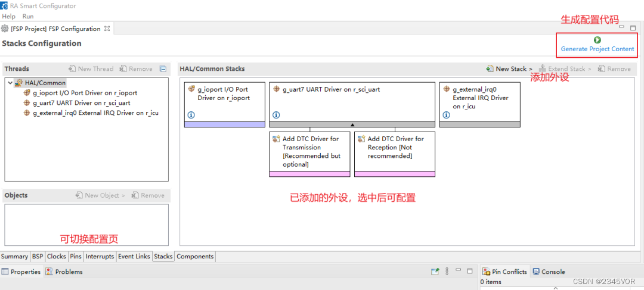644x290 pixels.
Task: Open the Console tab
Action: [549, 272]
